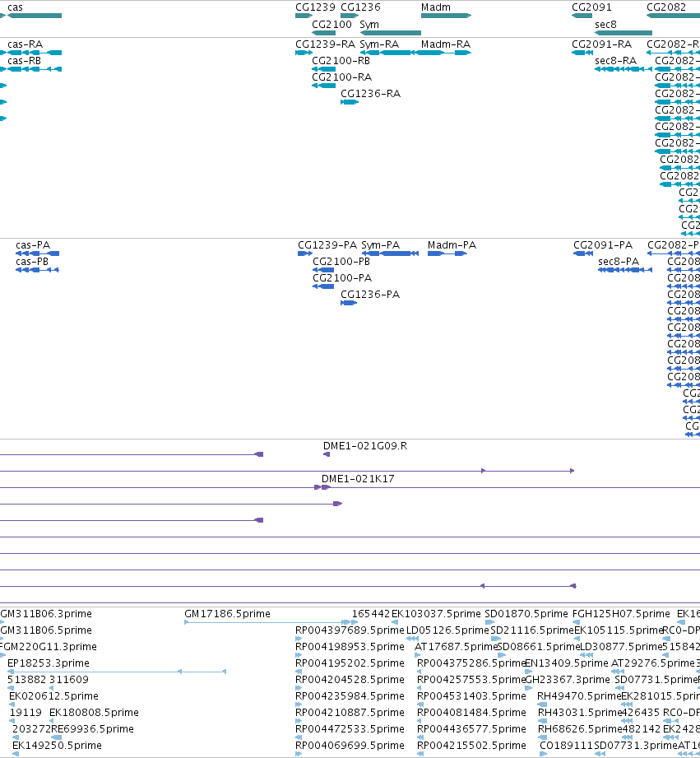Click the EK149250.5prime EST label
700x758 pixels.
click(57, 746)
